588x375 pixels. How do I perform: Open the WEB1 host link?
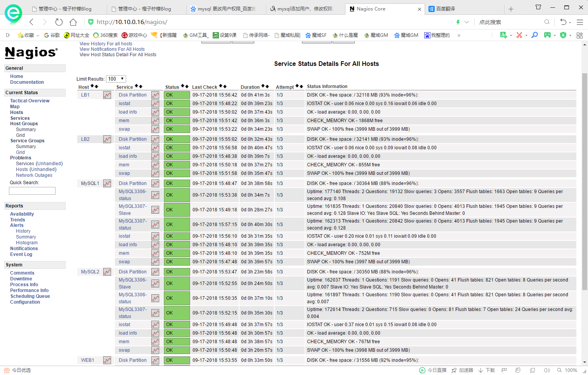coord(88,360)
